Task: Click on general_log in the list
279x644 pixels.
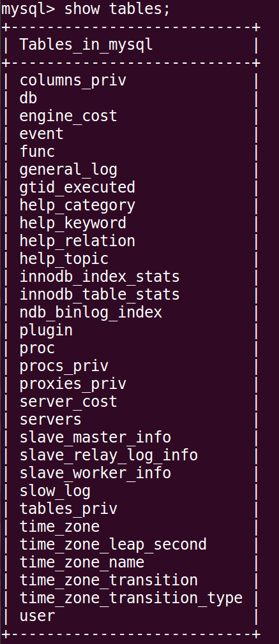Action: 68,170
